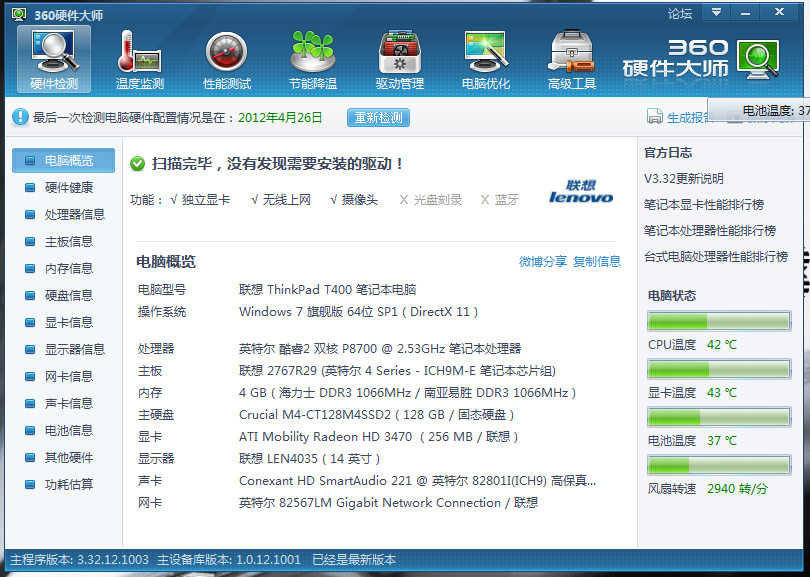810x577 pixels.
Task: Click the 联想 LEN4035 display text
Action: point(309,459)
